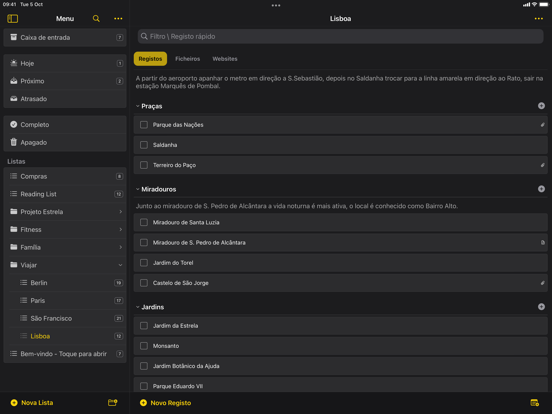Image resolution: width=552 pixels, height=414 pixels.
Task: Click the Apagado trash icon
Action: (13, 142)
